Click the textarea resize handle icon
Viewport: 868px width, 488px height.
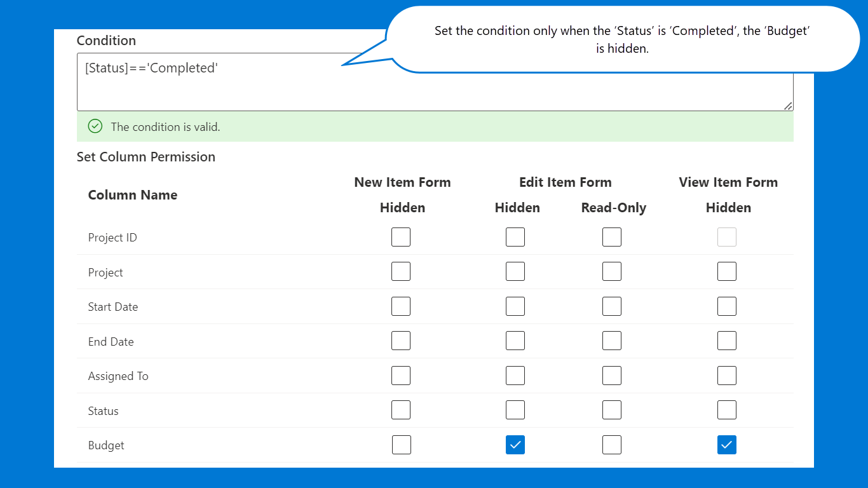[x=788, y=105]
